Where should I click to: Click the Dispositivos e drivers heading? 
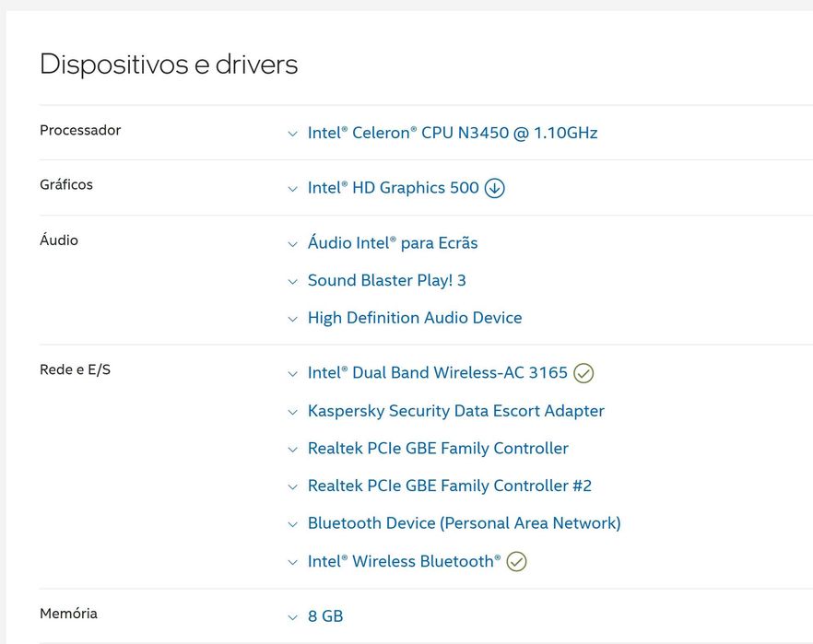(169, 64)
